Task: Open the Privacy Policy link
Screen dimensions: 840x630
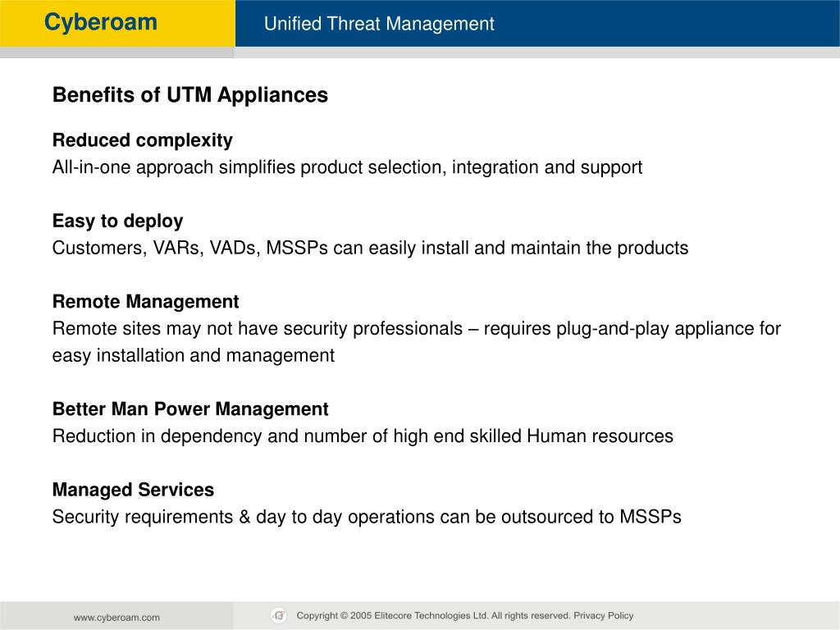Action: click(x=603, y=615)
